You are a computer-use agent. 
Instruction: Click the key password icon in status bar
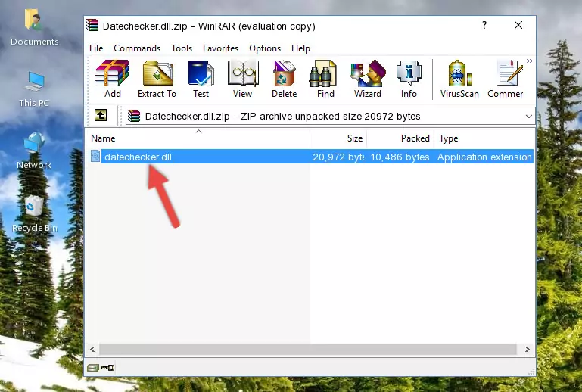coord(107,368)
